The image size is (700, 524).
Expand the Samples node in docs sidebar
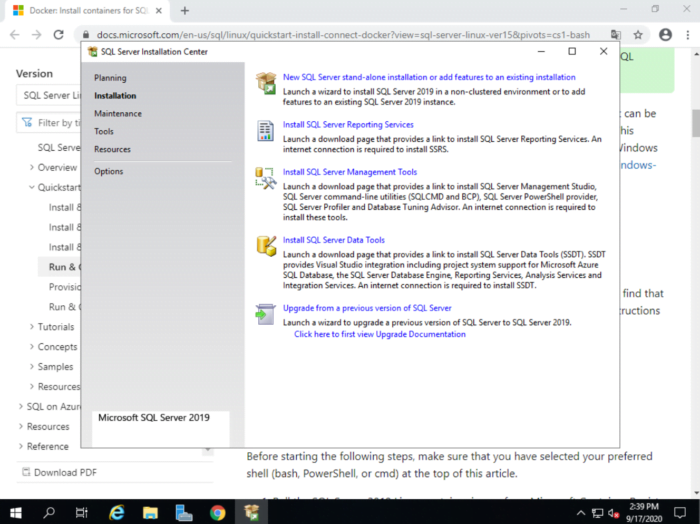click(x=32, y=366)
